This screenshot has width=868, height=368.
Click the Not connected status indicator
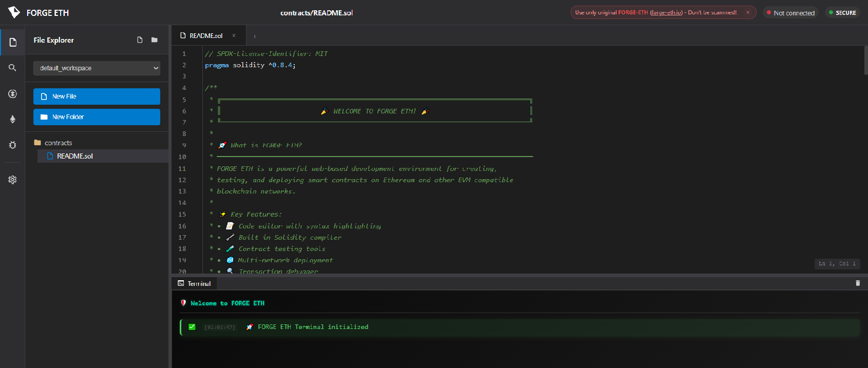coord(790,13)
